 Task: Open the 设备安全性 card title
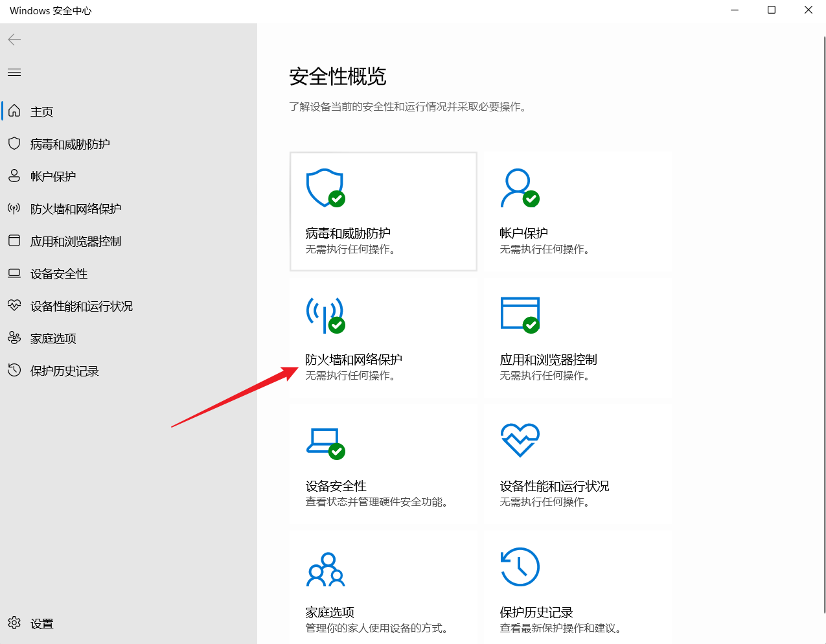(x=336, y=486)
